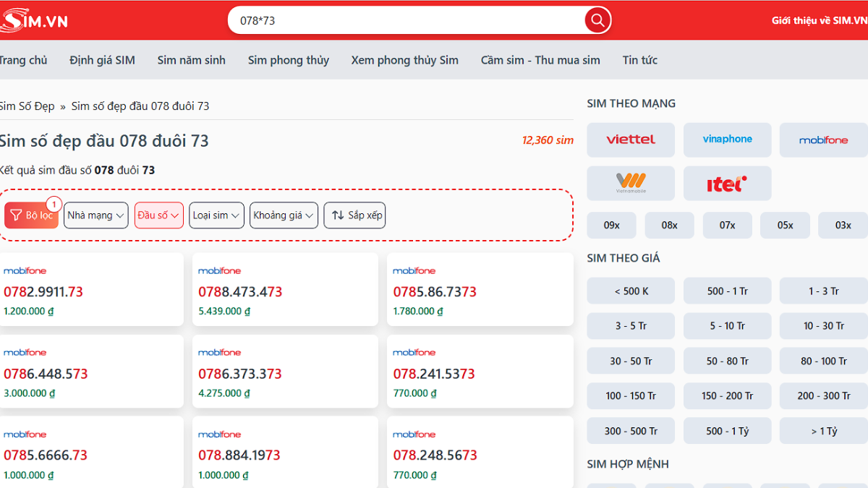Select price range 500 - 1 Tỷ
The height and width of the screenshot is (488, 868).
tap(727, 431)
